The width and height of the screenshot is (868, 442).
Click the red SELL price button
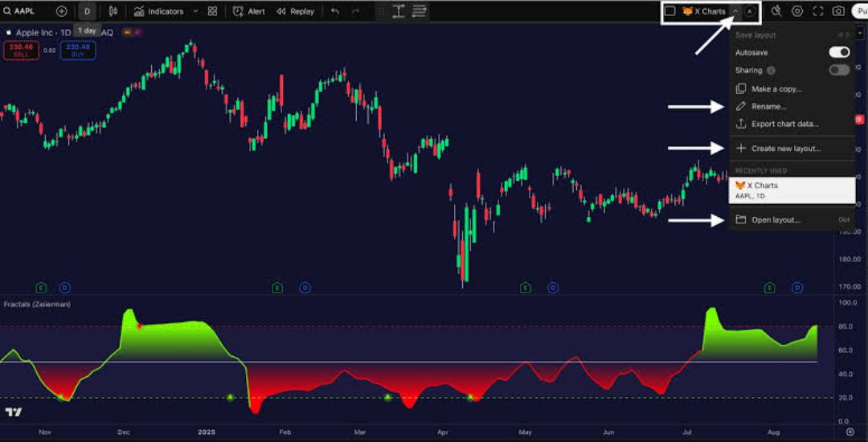[20, 51]
